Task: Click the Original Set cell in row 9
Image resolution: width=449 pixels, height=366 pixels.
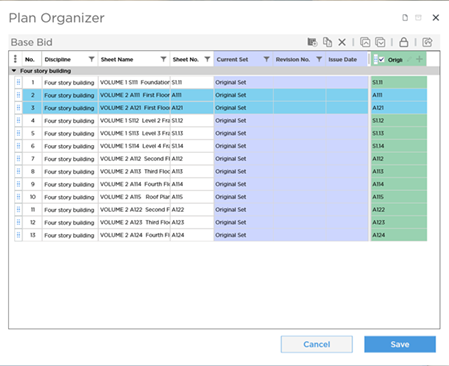Action: tap(244, 184)
